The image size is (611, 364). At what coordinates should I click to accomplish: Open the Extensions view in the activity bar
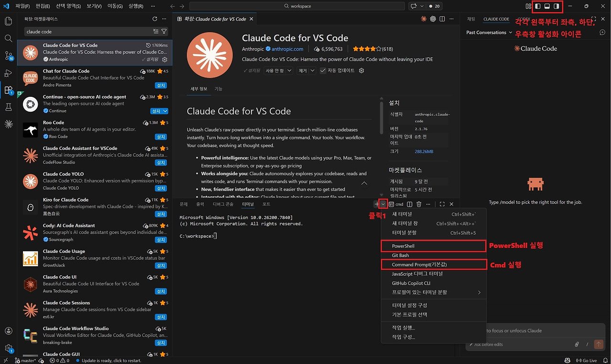8,90
